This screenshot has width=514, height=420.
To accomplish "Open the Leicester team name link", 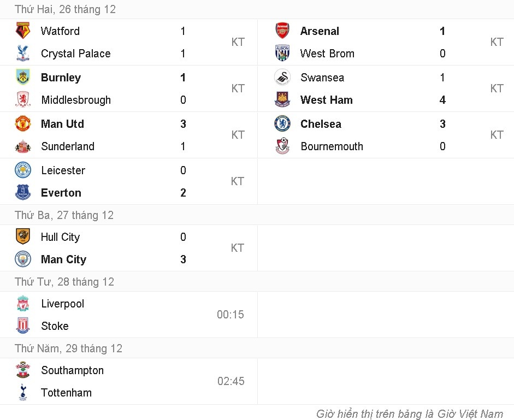I will (x=63, y=170).
